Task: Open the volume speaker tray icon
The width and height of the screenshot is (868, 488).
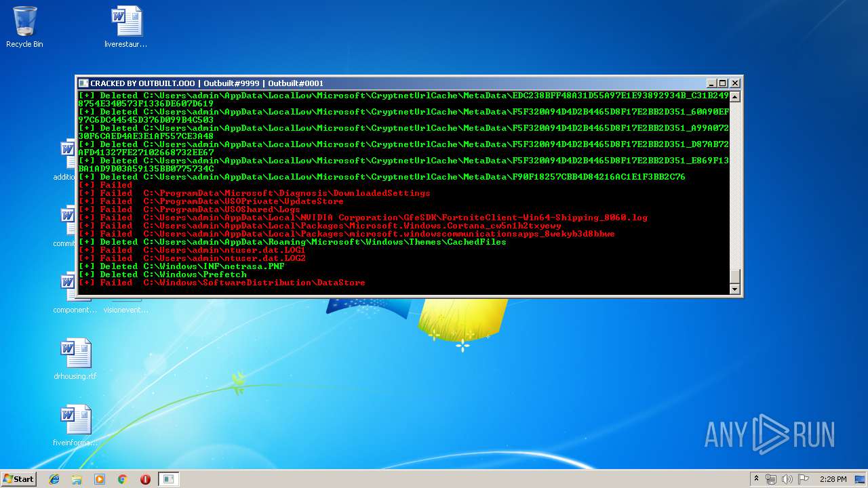Action: (x=787, y=479)
